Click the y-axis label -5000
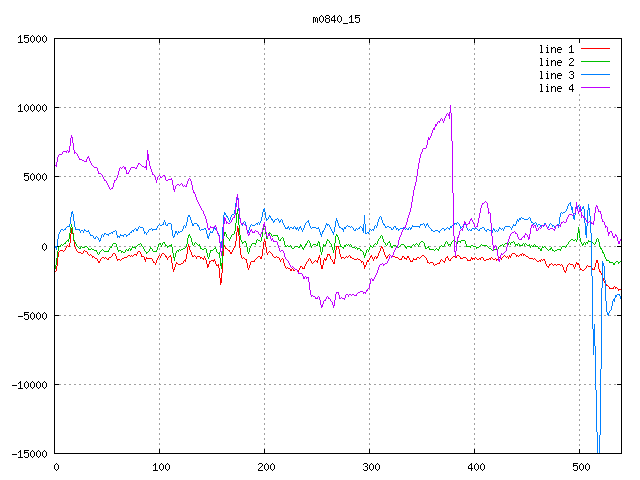The width and height of the screenshot is (640, 480). (32, 316)
